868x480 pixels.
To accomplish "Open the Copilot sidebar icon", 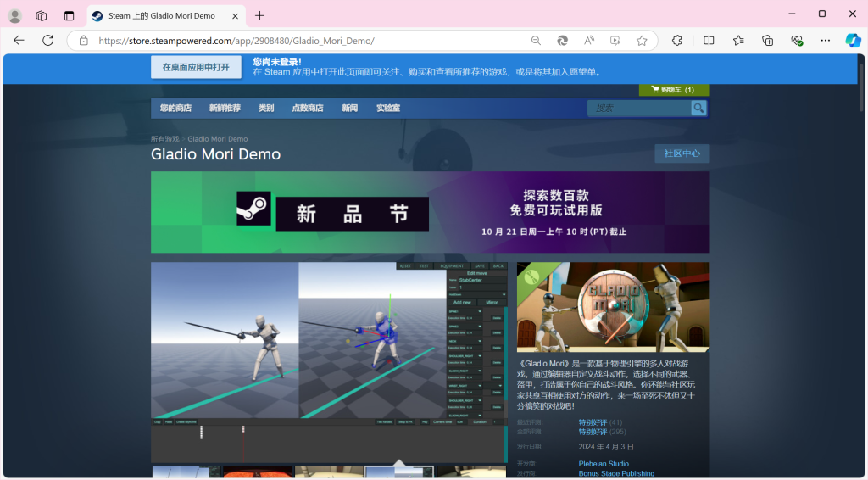I will click(853, 41).
